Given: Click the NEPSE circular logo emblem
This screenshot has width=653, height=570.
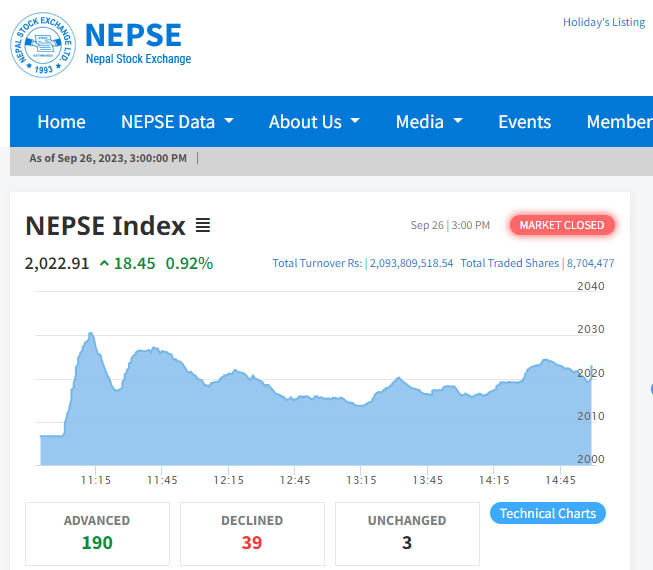Looking at the screenshot, I should (x=43, y=46).
